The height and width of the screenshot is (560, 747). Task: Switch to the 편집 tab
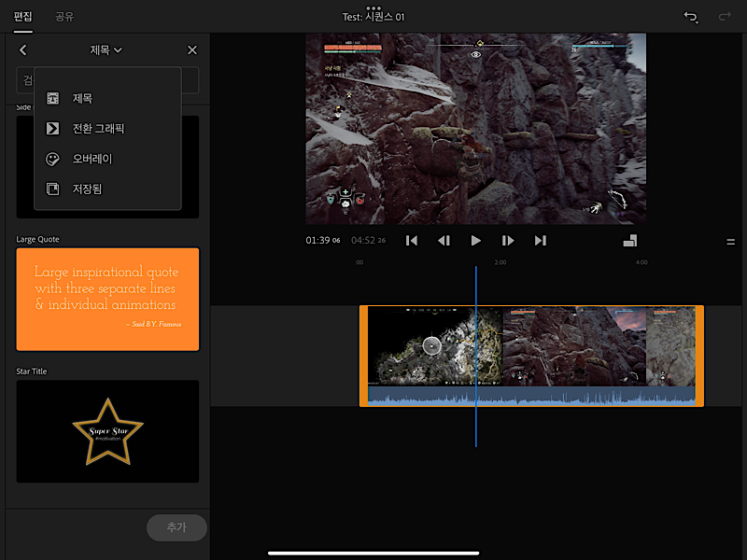pos(22,17)
